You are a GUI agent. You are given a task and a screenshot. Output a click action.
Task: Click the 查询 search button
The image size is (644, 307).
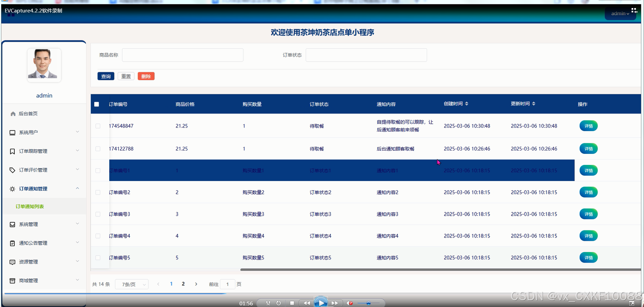coord(106,76)
